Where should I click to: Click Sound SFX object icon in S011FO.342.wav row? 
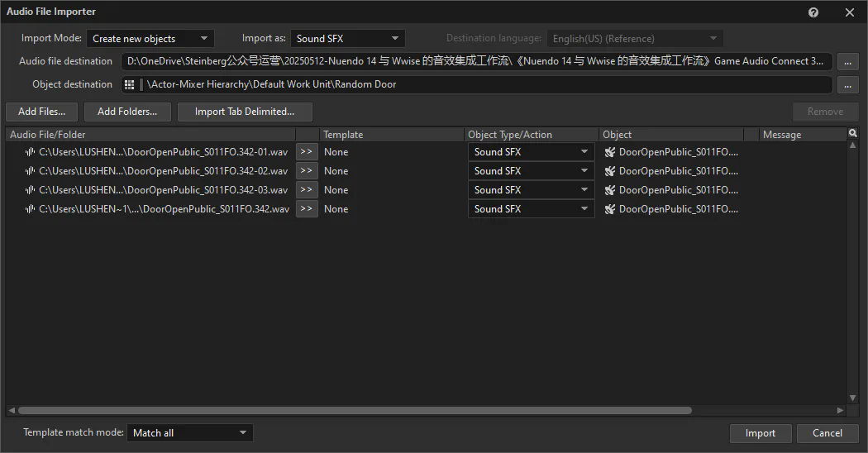coord(610,209)
